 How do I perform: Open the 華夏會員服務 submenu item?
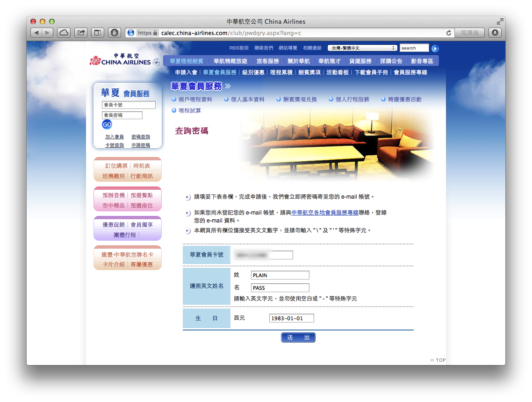coord(220,72)
